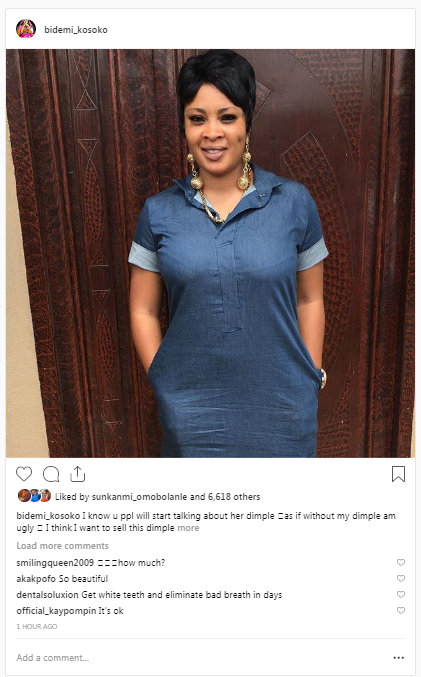Load more comments
Viewport: 421px width, 677px height.
click(x=63, y=546)
